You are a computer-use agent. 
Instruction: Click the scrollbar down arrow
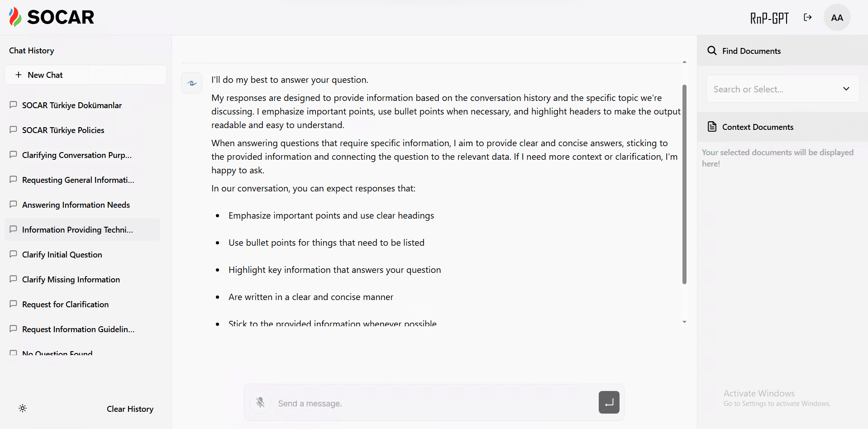tap(684, 322)
